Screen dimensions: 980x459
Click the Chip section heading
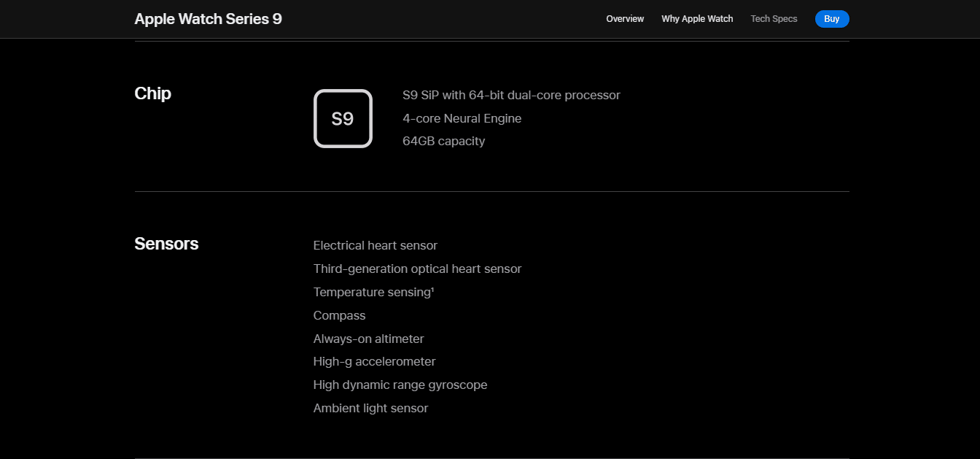152,93
